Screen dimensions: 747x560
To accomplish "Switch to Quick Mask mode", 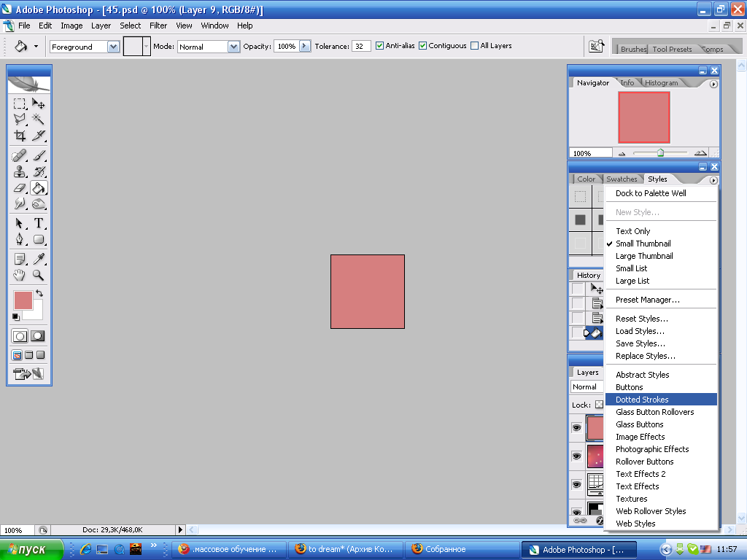I will click(x=38, y=336).
